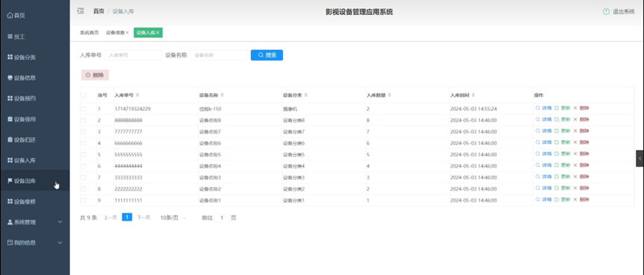View 详情 for entry 3333333333
The width and height of the screenshot is (644, 275).
543,177
